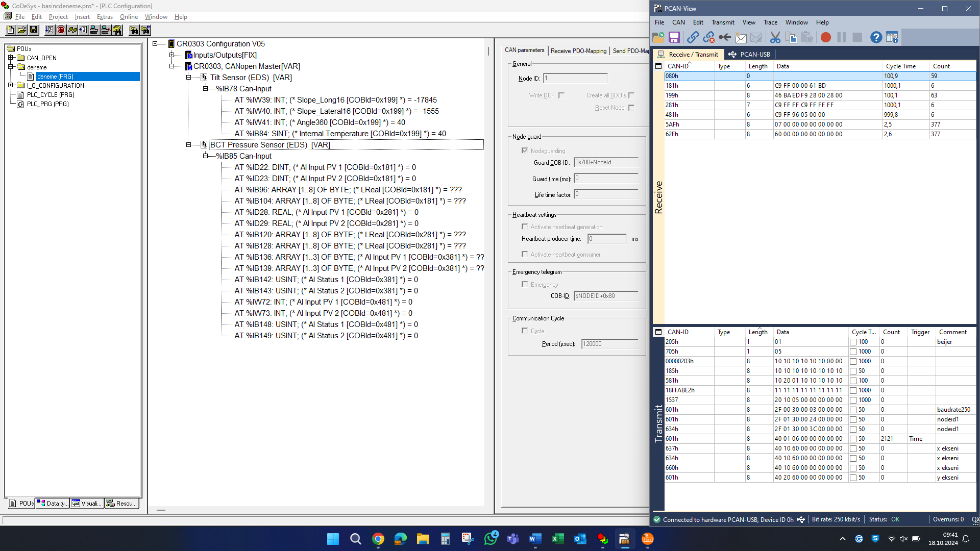Screen dimensions: 980x551
Task: Collapse the Tilt Sensor (EDS) tree node
Action: click(x=188, y=78)
